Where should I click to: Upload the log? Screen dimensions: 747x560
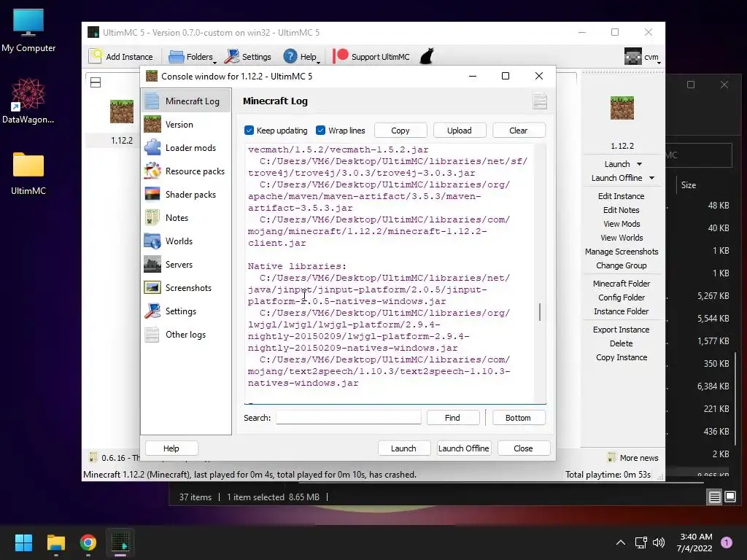point(460,131)
